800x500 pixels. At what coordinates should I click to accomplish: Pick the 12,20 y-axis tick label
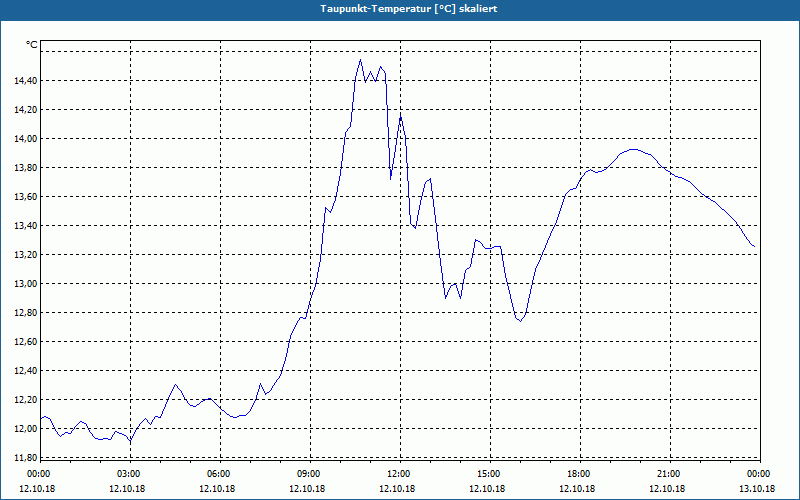(26, 399)
